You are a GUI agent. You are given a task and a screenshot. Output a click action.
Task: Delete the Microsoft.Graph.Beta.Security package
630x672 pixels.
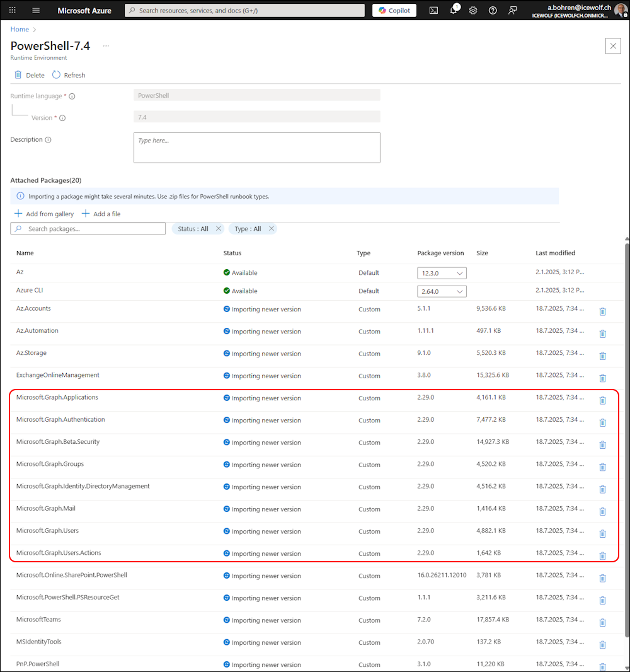pyautogui.click(x=602, y=445)
